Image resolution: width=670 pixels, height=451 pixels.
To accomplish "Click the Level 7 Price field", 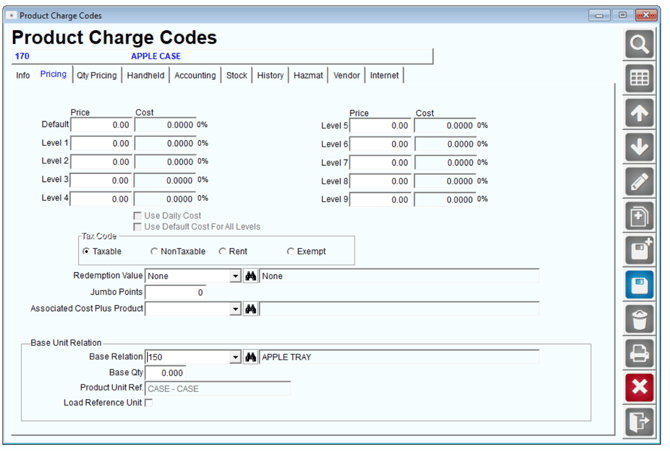I will tap(380, 163).
